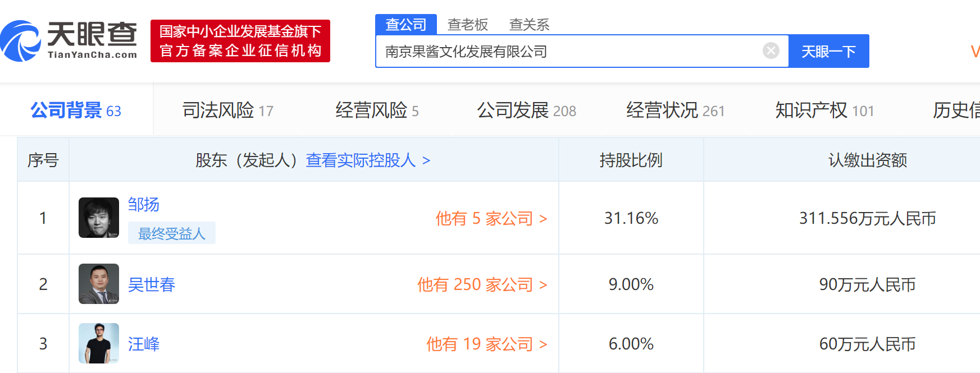Click the 查看实际控股人 link
Image resolution: width=980 pixels, height=373 pixels.
pyautogui.click(x=368, y=160)
